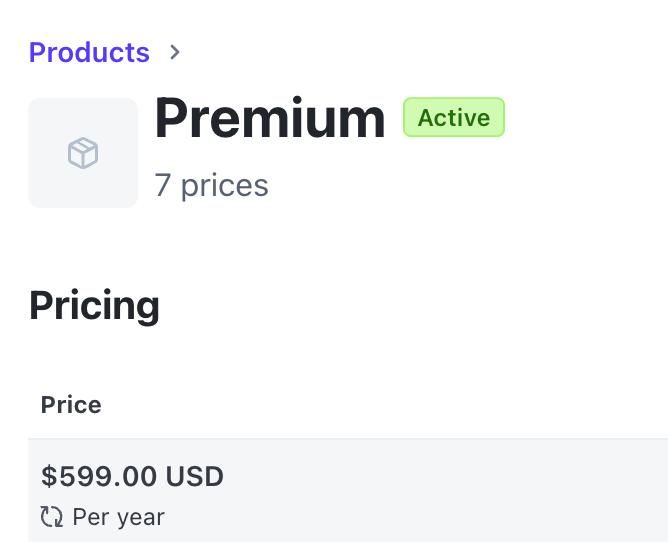Click the product box placeholder icon
Image resolution: width=668 pixels, height=542 pixels.
[83, 153]
